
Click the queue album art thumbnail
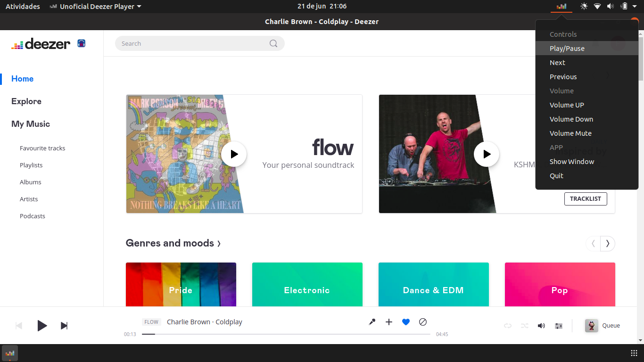(592, 326)
